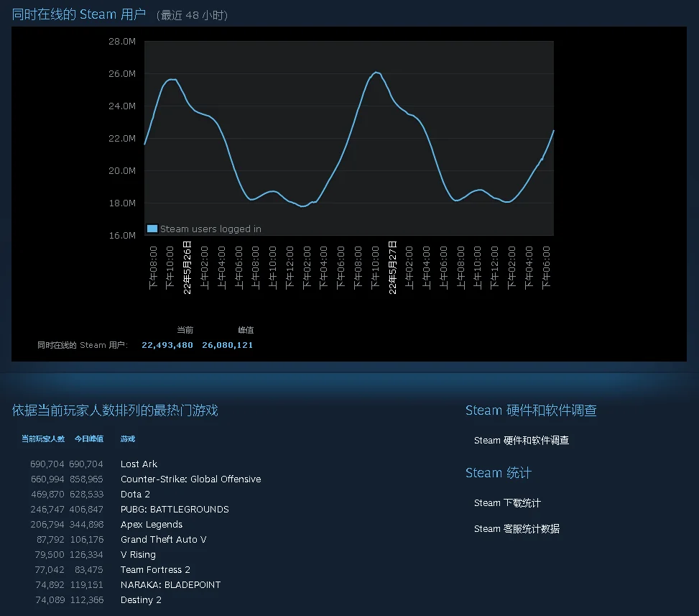Image resolution: width=699 pixels, height=616 pixels.
Task: Open Steam 硬件和软件调查 link
Action: coord(521,440)
